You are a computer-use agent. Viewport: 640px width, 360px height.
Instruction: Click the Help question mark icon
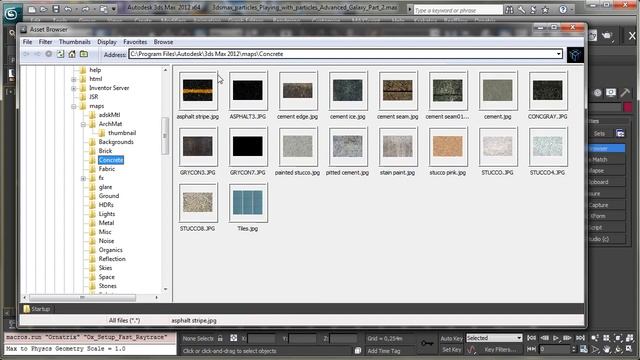pos(563,10)
